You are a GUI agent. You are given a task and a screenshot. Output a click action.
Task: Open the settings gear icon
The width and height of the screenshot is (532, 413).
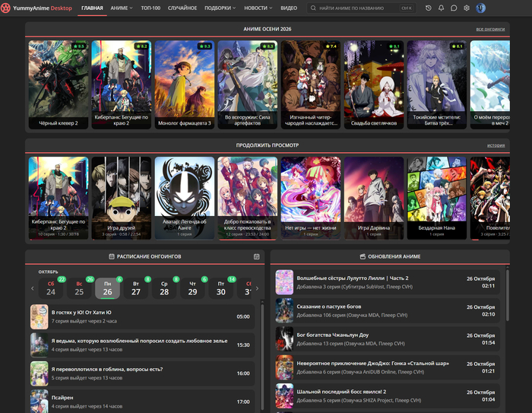[467, 8]
